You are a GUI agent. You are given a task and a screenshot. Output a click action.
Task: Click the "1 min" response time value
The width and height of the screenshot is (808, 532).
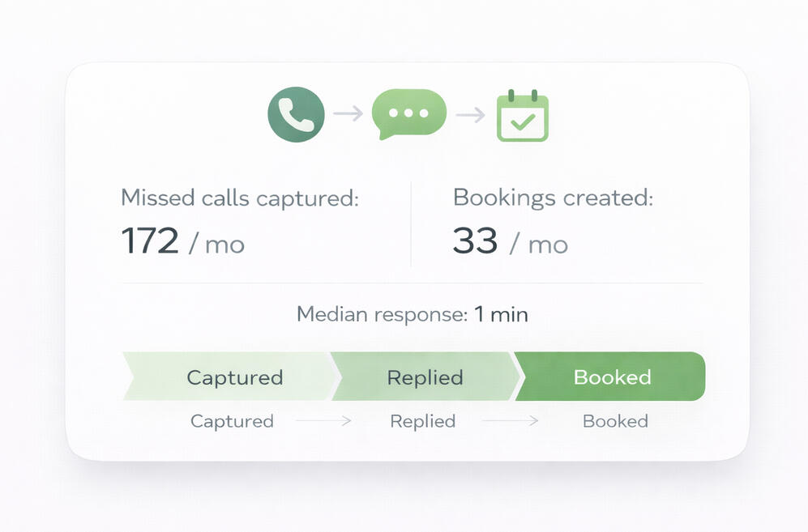pos(501,314)
